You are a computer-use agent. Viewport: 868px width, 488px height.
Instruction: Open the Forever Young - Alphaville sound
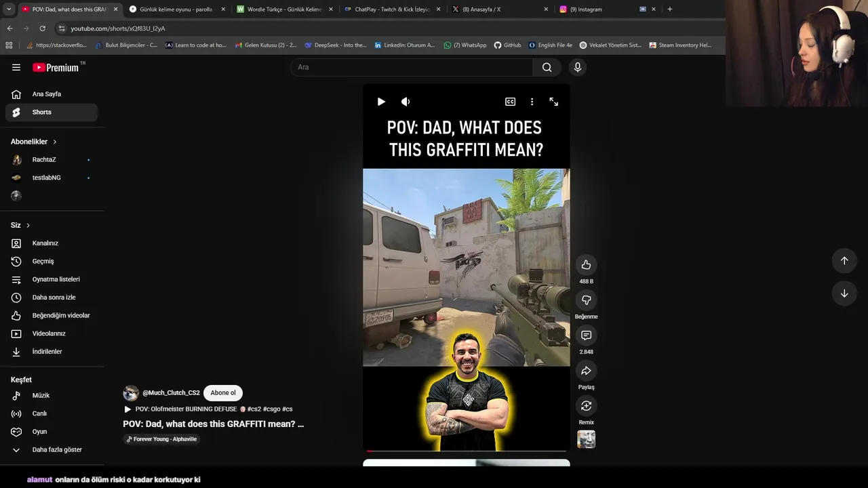click(161, 439)
